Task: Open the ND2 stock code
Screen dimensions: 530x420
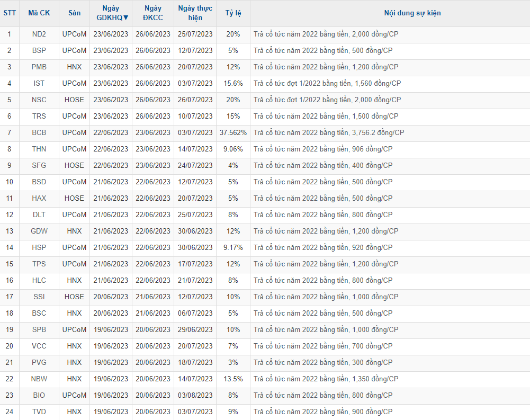Action: pyautogui.click(x=39, y=34)
